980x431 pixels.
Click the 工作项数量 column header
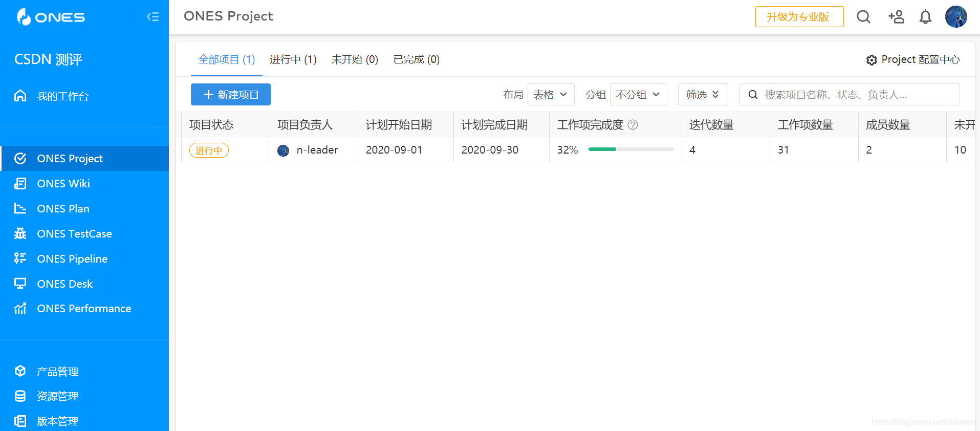click(814, 125)
